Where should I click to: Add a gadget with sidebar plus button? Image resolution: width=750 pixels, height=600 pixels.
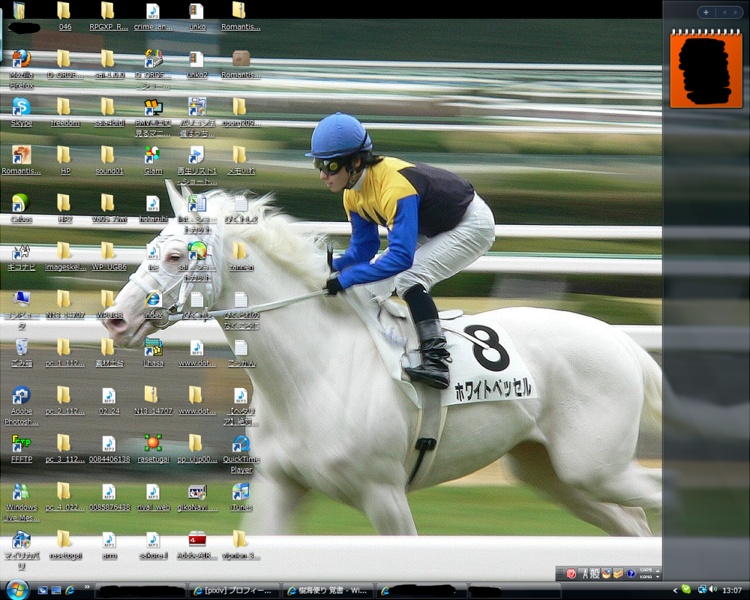point(706,12)
